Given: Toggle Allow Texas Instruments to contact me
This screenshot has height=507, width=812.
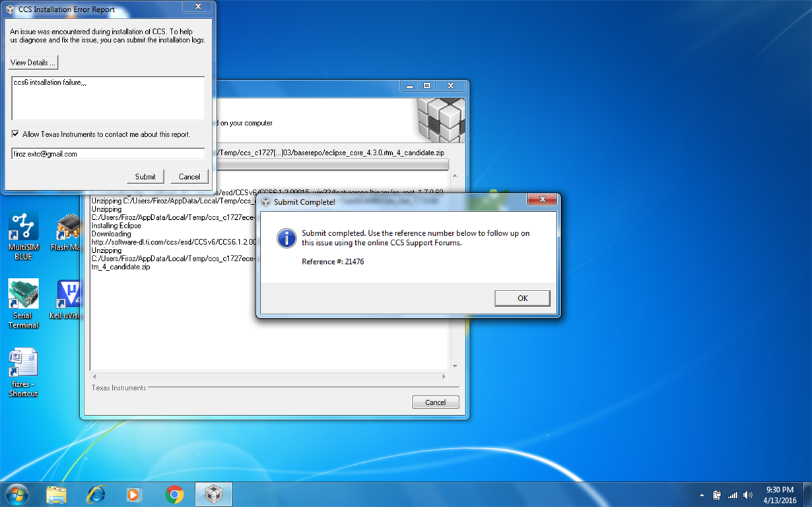Looking at the screenshot, I should click(15, 134).
